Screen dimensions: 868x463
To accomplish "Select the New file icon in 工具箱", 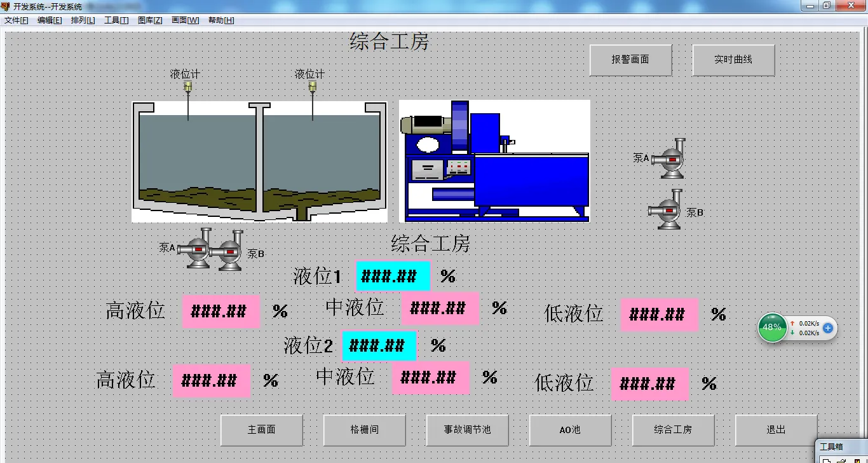I will click(x=826, y=460).
